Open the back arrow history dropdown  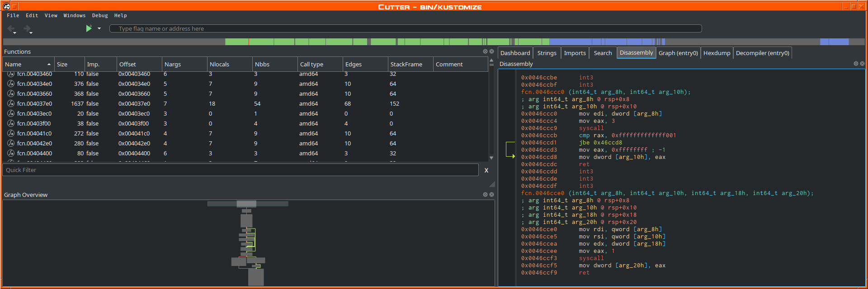click(14, 33)
